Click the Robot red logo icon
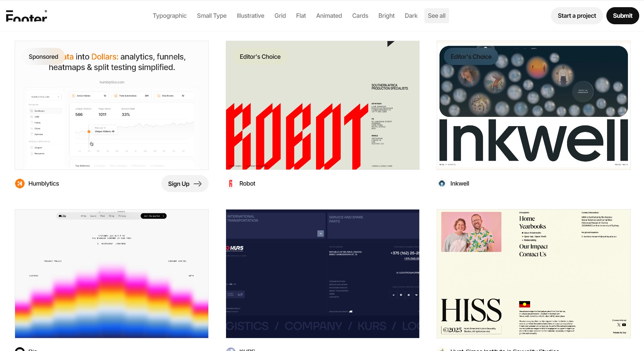The height and width of the screenshot is (351, 644). (x=231, y=184)
